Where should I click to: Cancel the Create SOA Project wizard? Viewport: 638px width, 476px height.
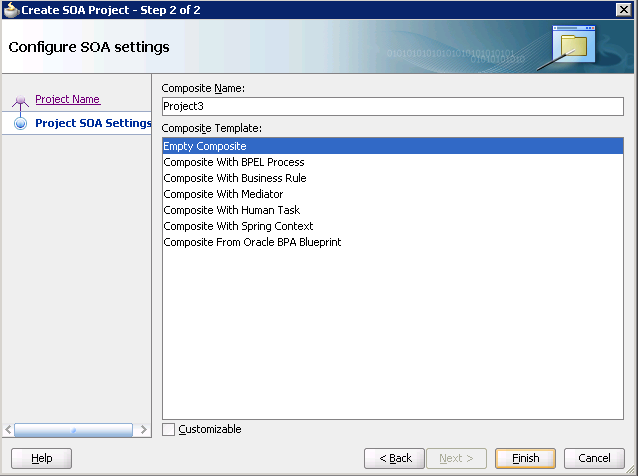[x=594, y=458]
